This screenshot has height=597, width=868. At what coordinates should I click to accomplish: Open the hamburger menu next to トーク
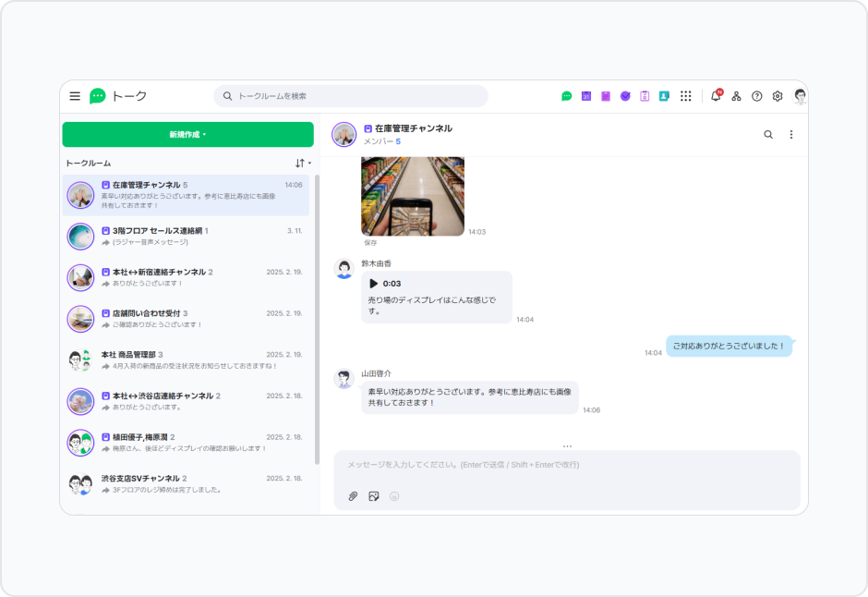75,96
